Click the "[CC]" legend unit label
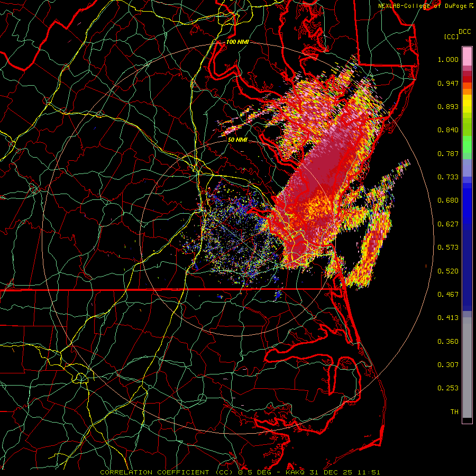 tap(452, 36)
